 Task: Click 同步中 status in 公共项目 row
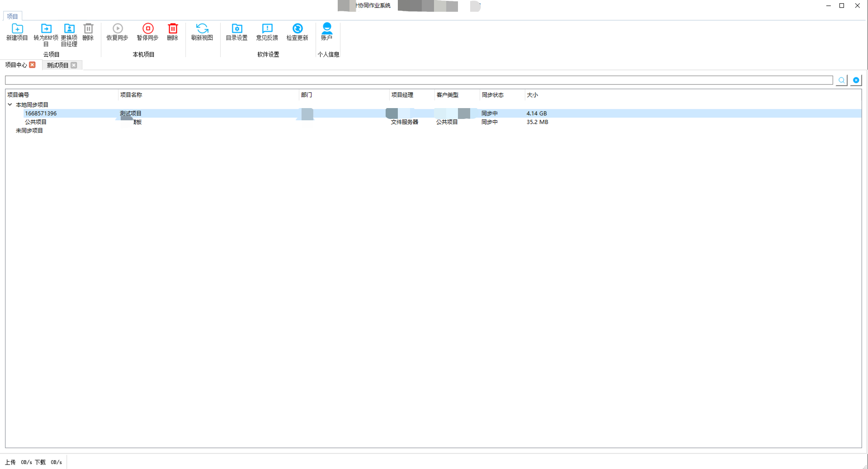pos(490,122)
